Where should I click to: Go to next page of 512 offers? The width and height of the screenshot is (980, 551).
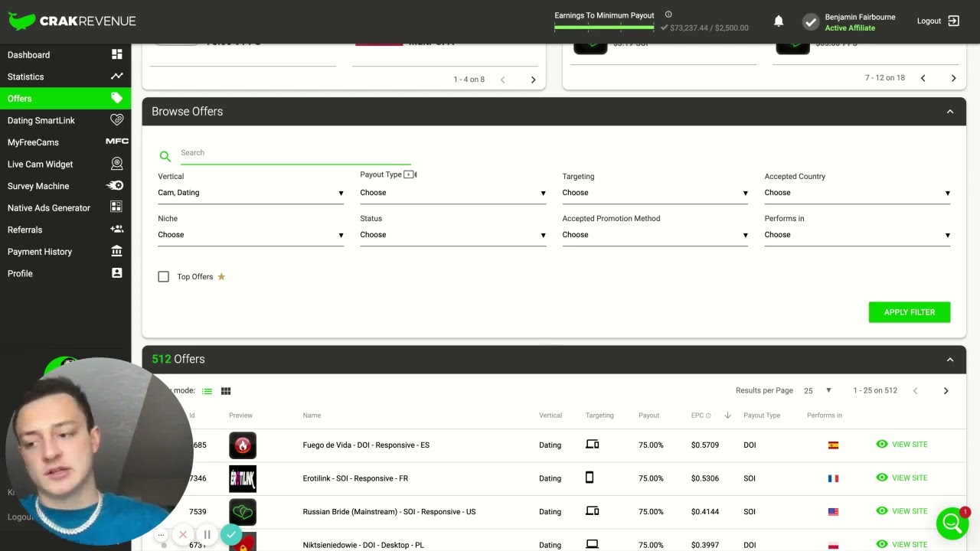(946, 391)
